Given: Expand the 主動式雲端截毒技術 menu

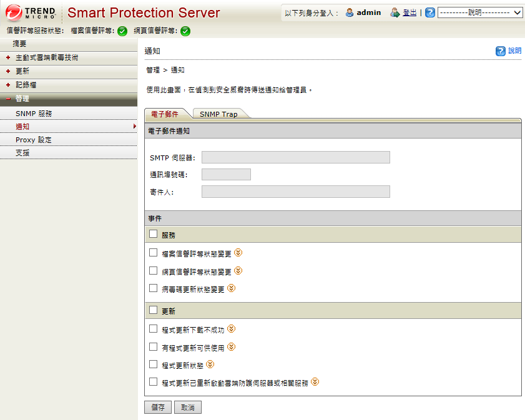Looking at the screenshot, I should pyautogui.click(x=47, y=57).
